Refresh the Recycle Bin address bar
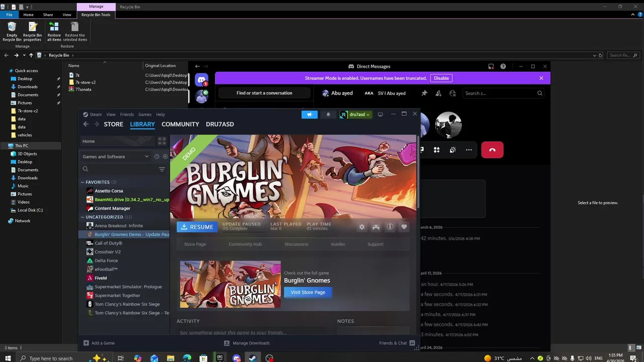 pyautogui.click(x=600, y=55)
